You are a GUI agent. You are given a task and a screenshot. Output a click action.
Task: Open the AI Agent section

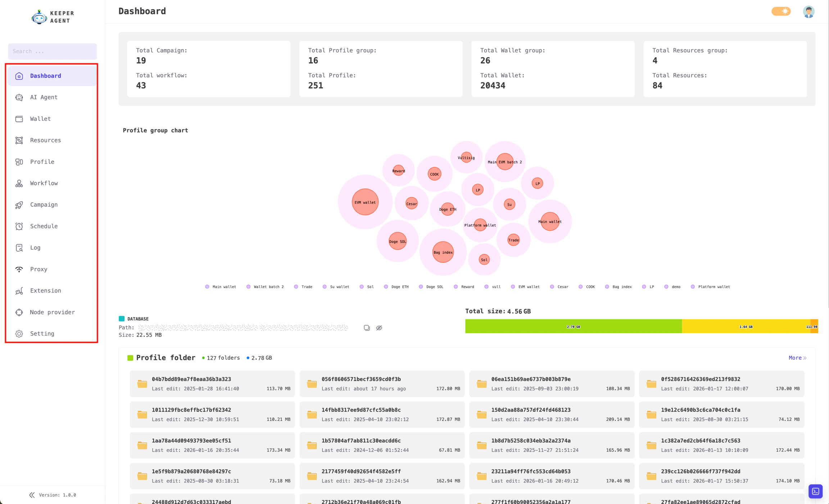click(44, 97)
